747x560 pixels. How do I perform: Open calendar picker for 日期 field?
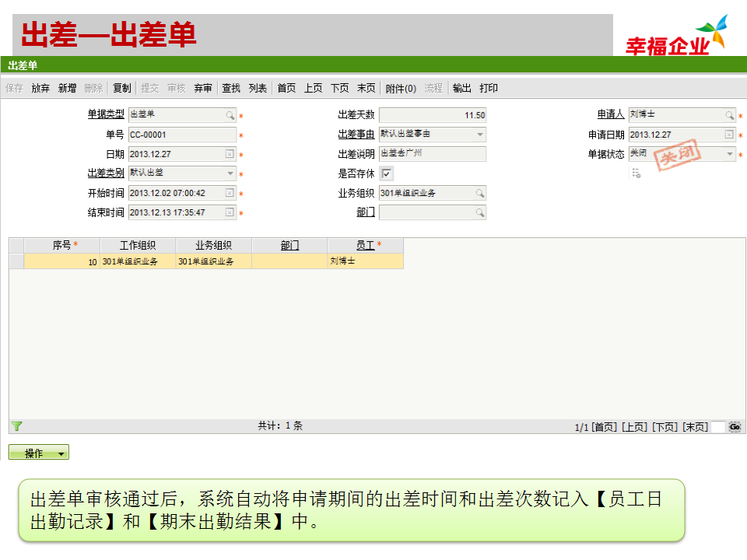[x=230, y=154]
